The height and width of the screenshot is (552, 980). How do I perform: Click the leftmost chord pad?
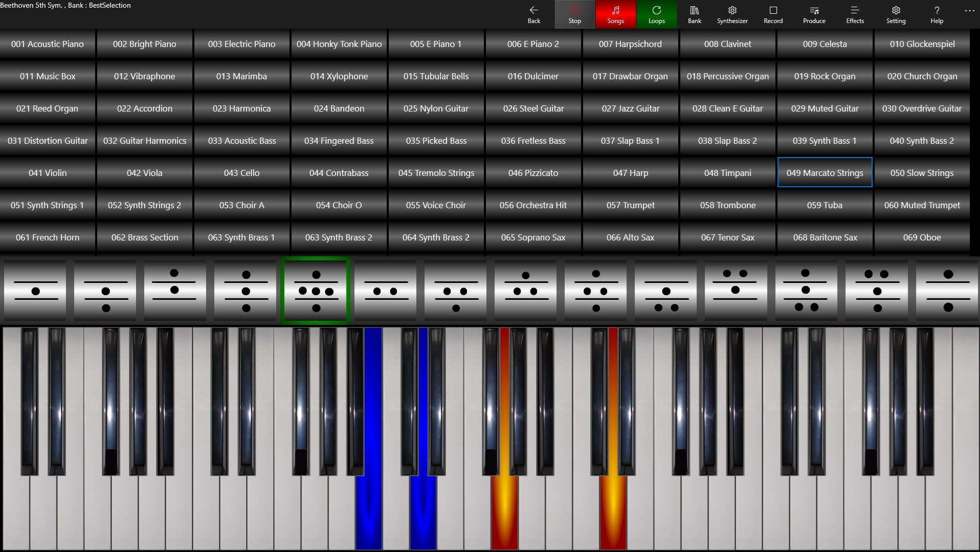pos(34,291)
